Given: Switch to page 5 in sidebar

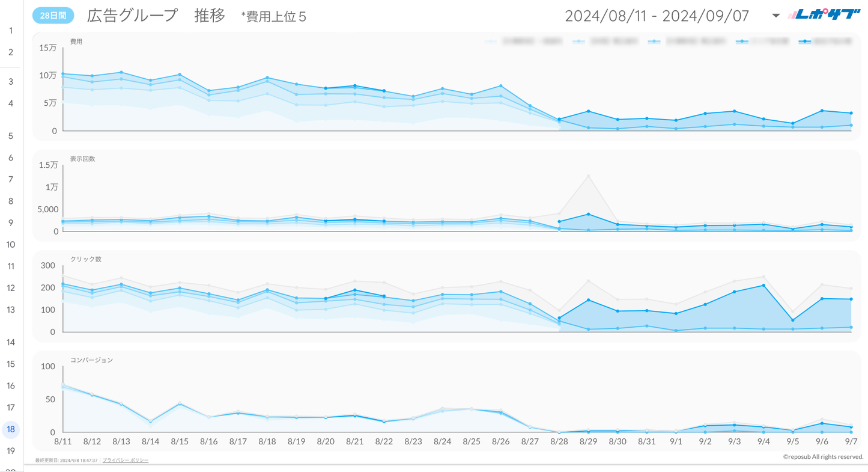Looking at the screenshot, I should (11, 136).
